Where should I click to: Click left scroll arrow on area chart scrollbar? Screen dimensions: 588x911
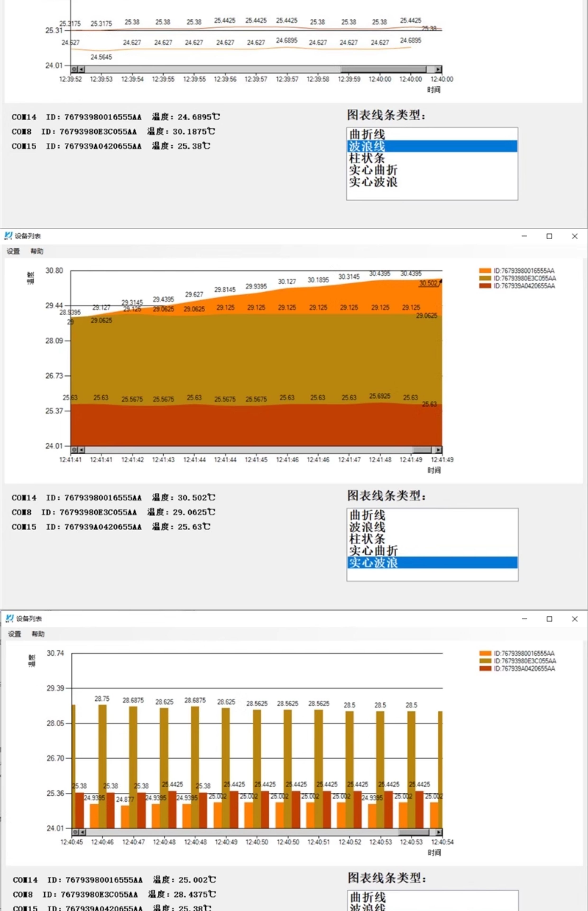(x=81, y=450)
